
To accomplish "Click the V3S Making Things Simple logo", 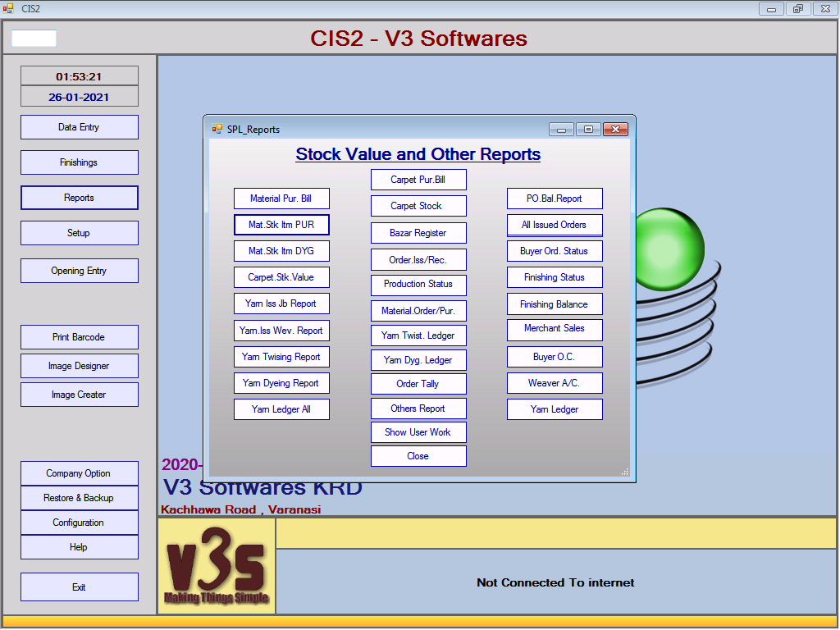I will point(217,566).
